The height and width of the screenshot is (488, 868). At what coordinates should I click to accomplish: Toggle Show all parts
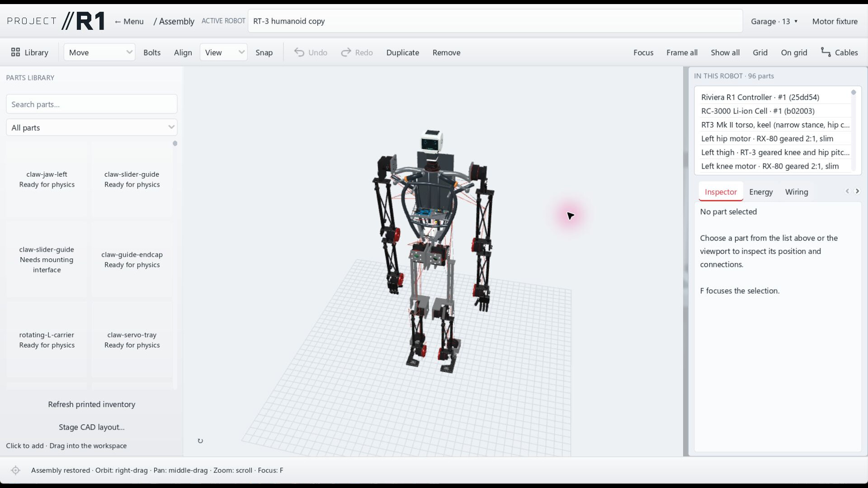[725, 52]
